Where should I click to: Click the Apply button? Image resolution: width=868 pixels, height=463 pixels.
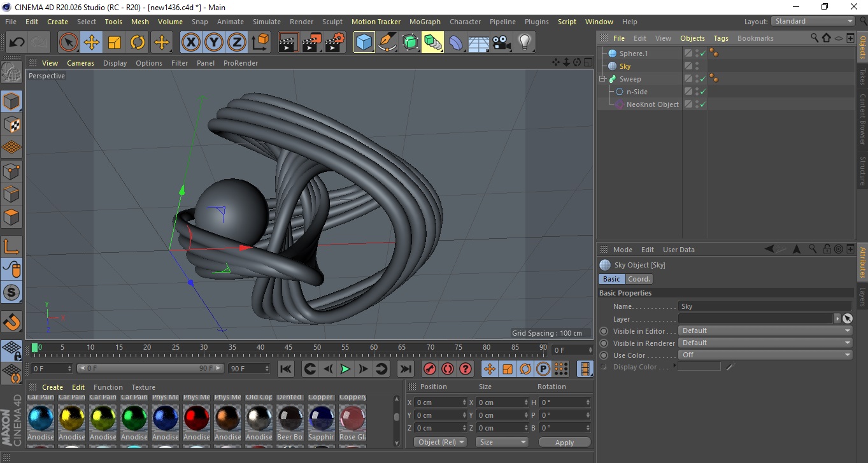(564, 442)
